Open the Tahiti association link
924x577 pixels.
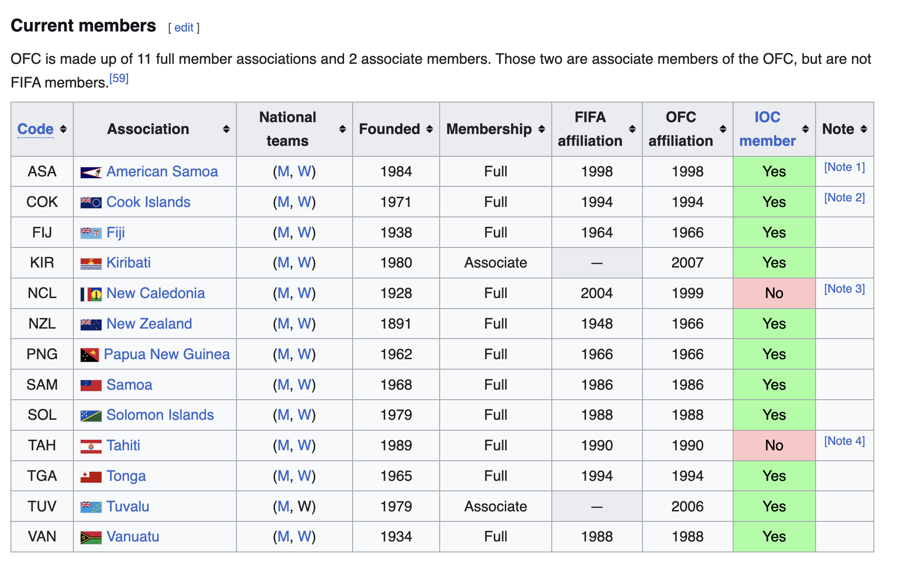[x=123, y=446]
